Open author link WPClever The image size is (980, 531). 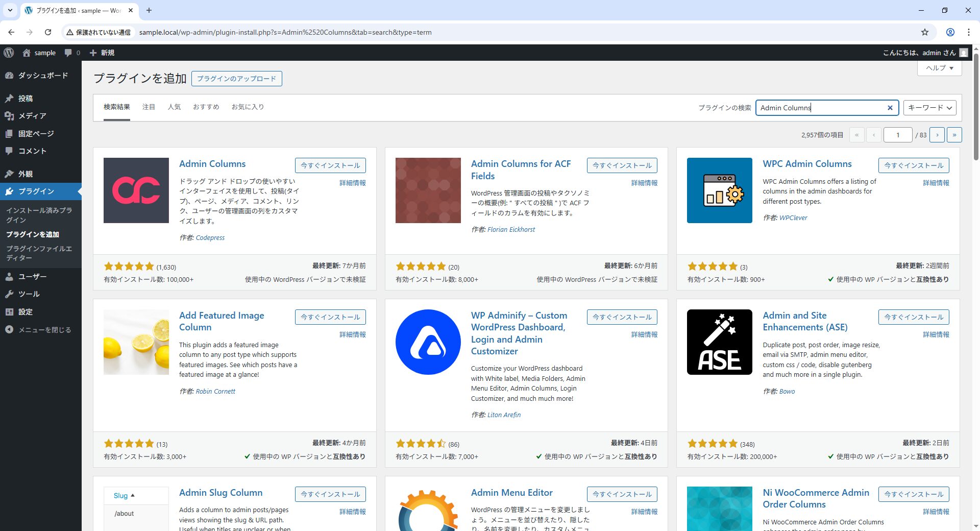[793, 218]
